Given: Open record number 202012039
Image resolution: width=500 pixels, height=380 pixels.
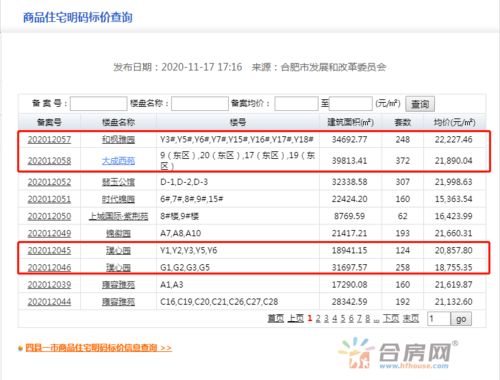Looking at the screenshot, I should [x=49, y=285].
